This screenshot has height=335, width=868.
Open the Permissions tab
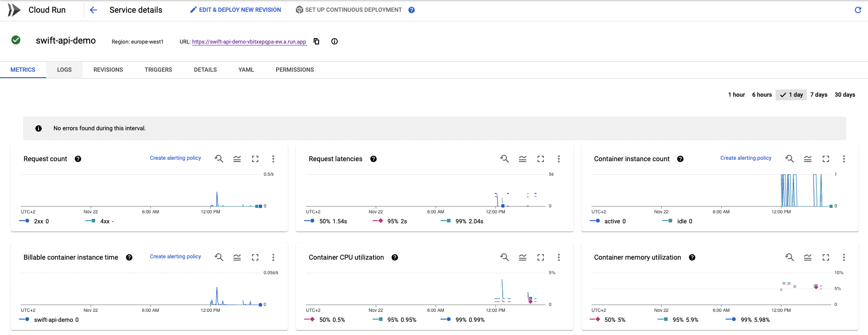pyautogui.click(x=295, y=70)
